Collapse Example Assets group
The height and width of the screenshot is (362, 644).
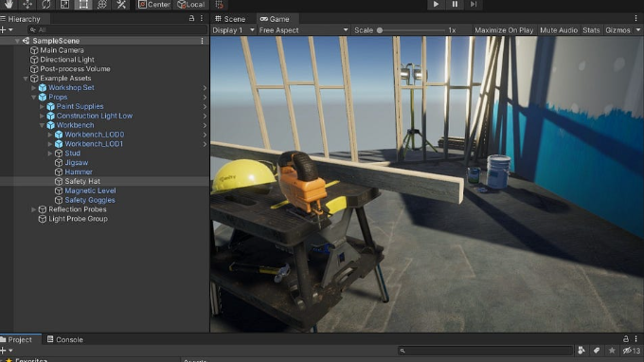tap(26, 78)
